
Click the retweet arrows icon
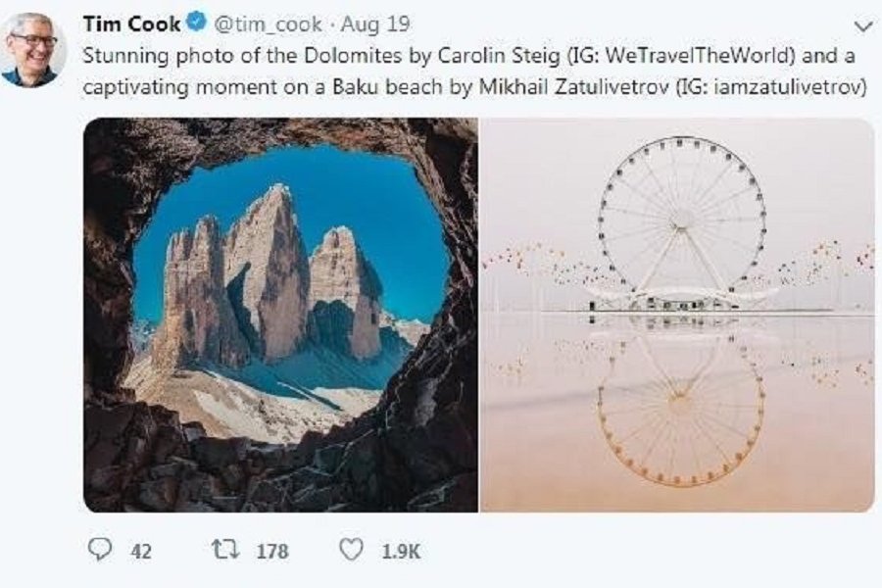[x=225, y=550]
